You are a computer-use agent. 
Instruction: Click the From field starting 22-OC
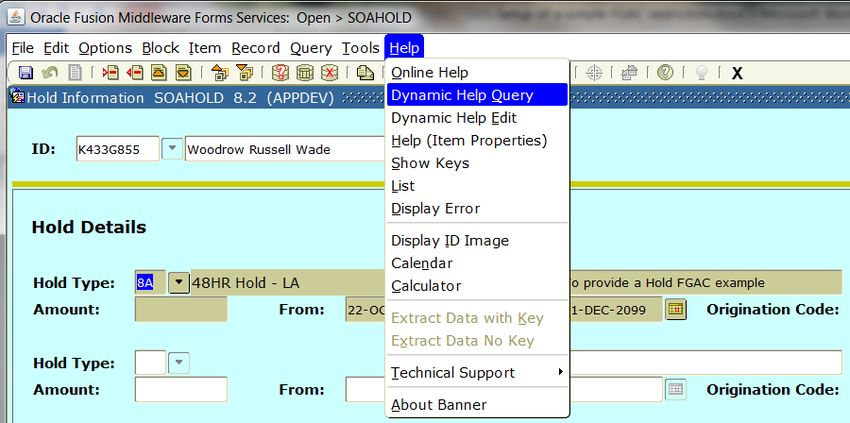click(x=365, y=310)
